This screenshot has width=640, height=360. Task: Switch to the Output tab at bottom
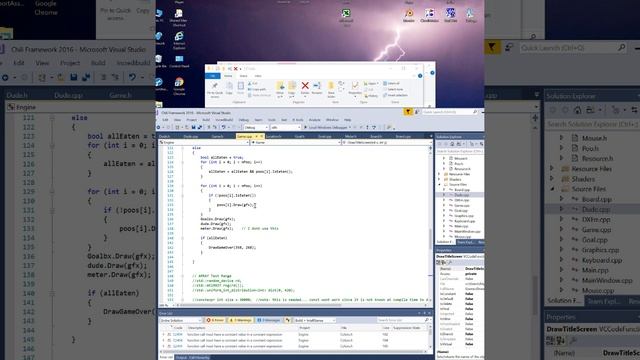(181, 358)
